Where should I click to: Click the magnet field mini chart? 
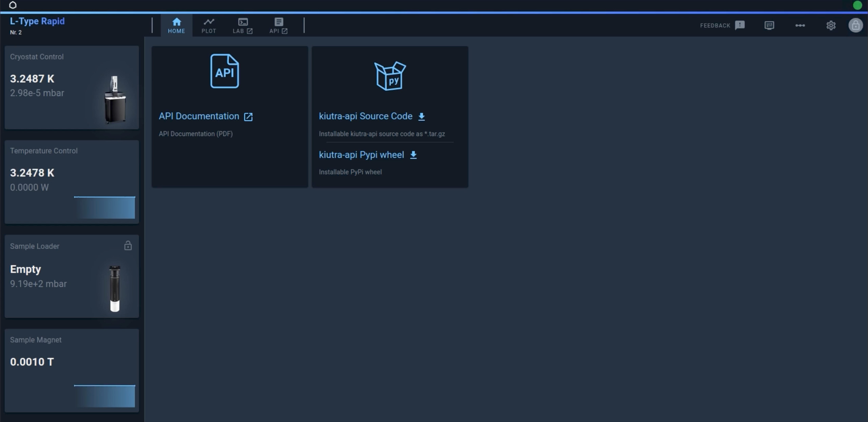tap(104, 396)
